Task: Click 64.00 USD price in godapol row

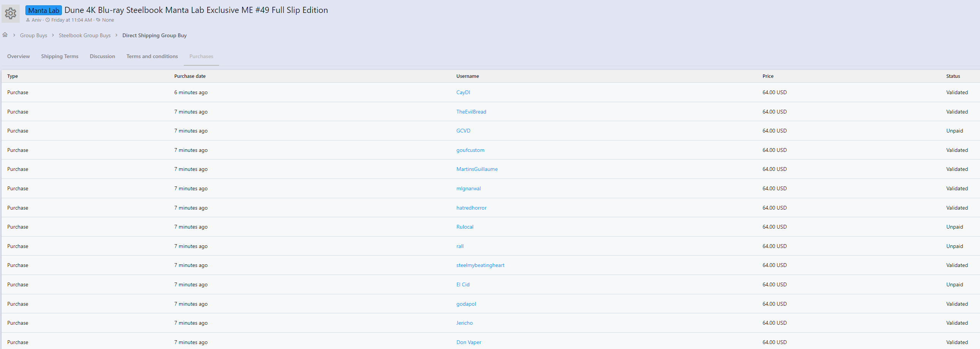Action: (775, 304)
